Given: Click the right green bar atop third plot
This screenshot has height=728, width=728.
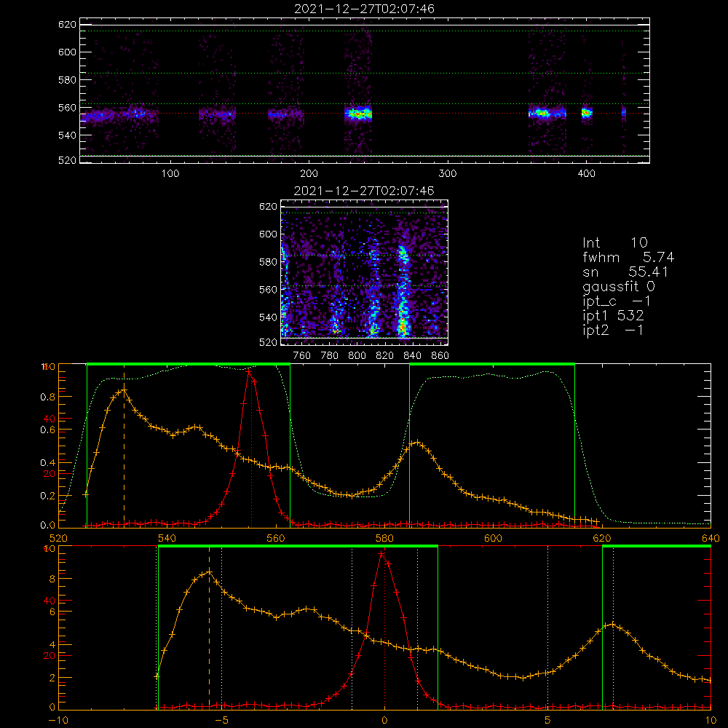Looking at the screenshot, I should (x=492, y=364).
